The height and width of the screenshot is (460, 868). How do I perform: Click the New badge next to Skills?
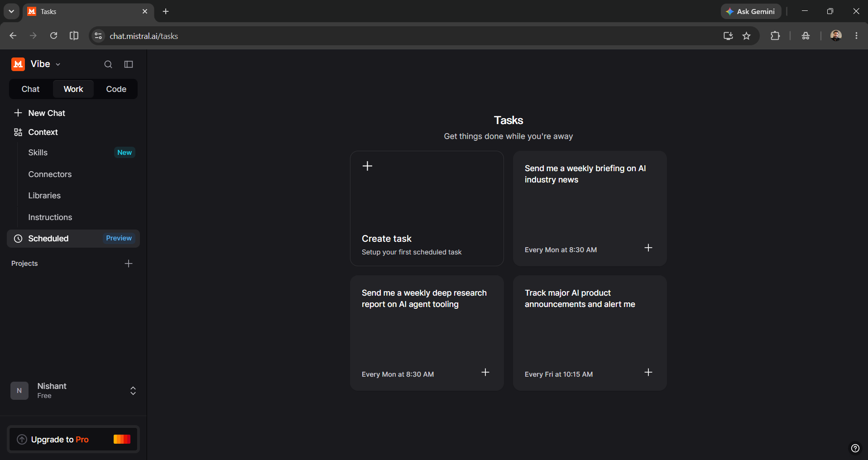(125, 153)
